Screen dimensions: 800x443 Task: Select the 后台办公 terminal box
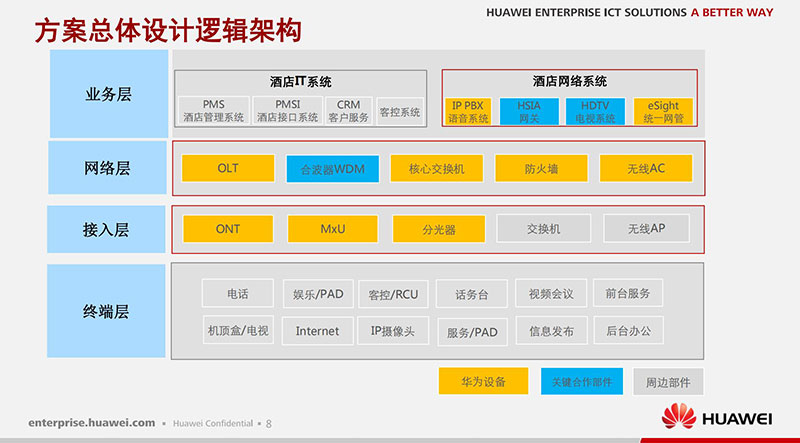click(629, 331)
